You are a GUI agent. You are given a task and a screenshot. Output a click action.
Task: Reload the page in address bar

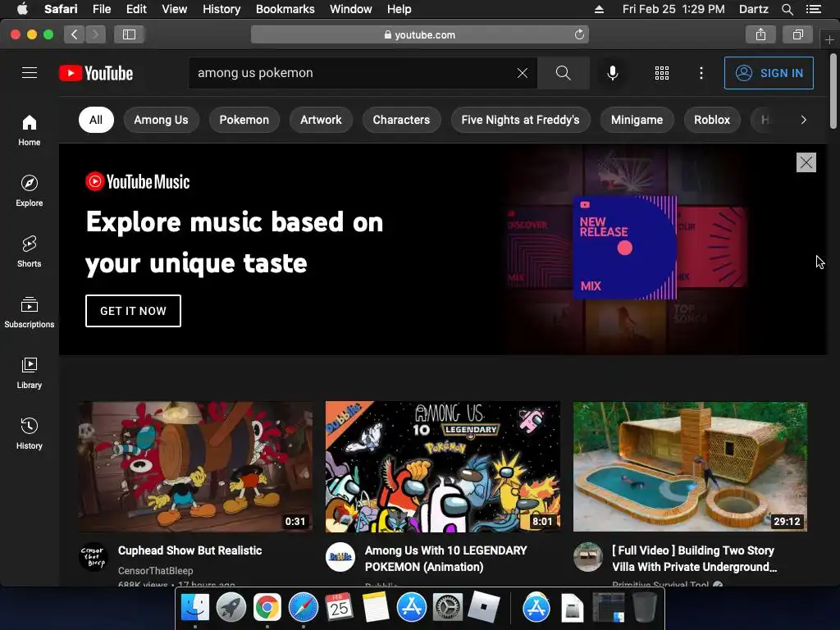tap(579, 34)
